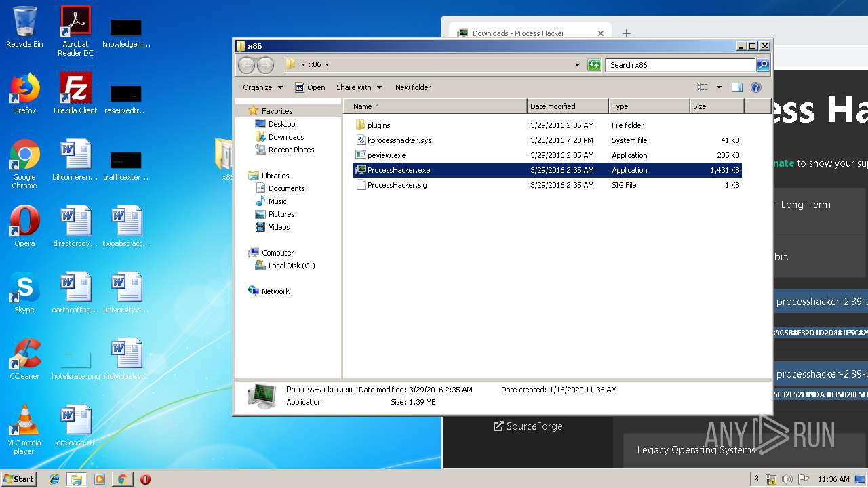Expand the views options dropdown arrow
Image resolution: width=868 pixels, height=488 pixels.
coord(719,87)
